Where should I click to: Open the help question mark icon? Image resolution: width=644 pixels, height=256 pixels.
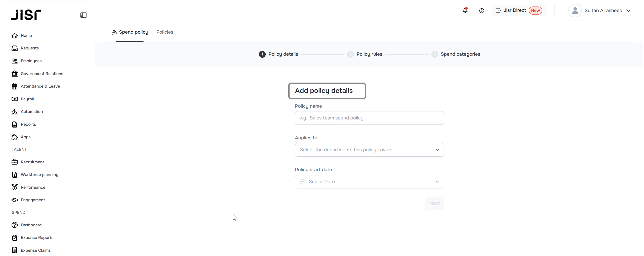(x=482, y=11)
